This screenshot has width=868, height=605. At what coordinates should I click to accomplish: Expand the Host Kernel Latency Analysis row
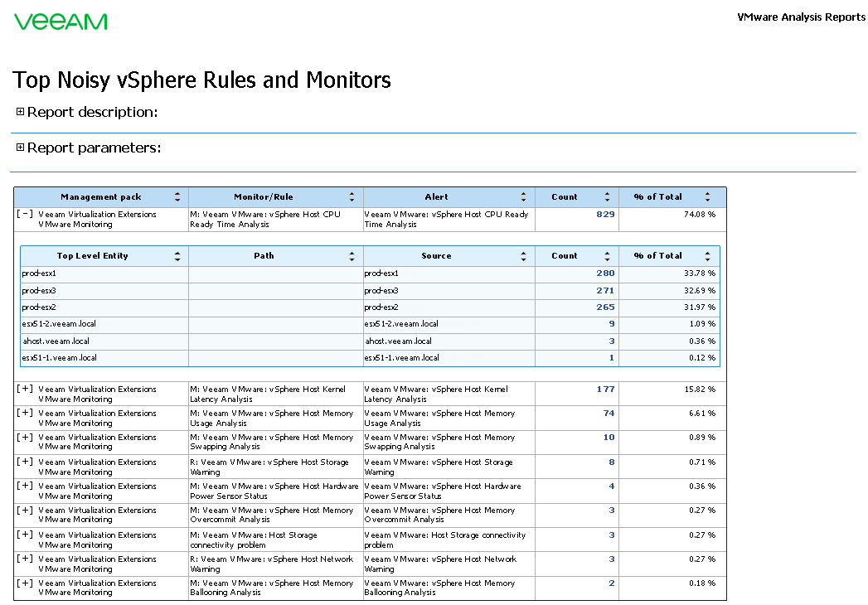click(24, 390)
